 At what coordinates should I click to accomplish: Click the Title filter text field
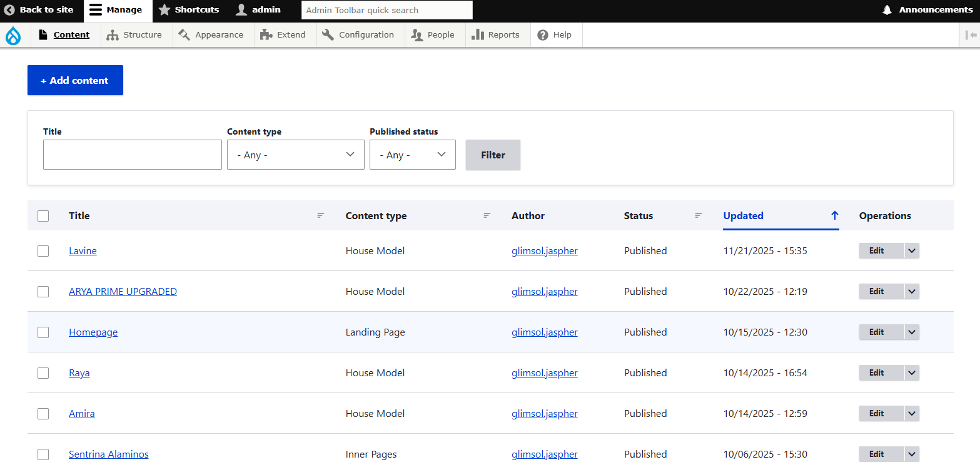(132, 155)
